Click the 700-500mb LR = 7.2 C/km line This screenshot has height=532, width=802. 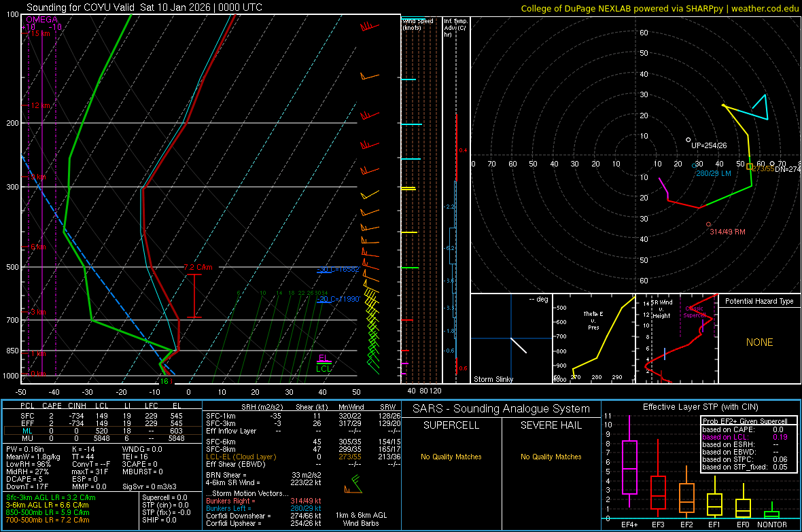point(48,520)
